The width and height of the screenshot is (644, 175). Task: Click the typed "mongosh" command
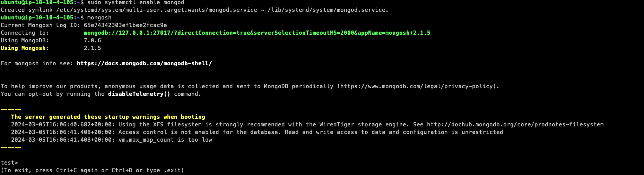(x=99, y=17)
